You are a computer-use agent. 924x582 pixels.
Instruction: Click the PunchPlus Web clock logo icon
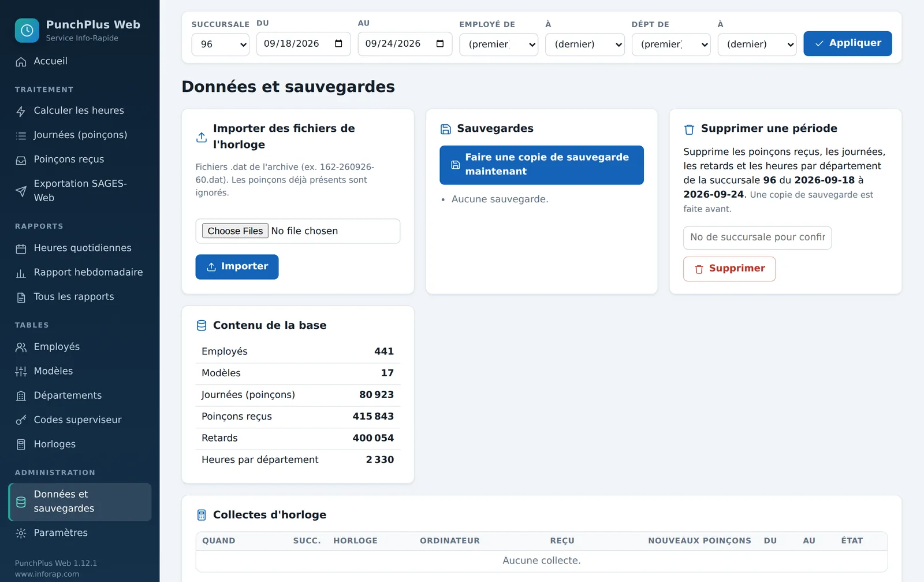(x=27, y=31)
